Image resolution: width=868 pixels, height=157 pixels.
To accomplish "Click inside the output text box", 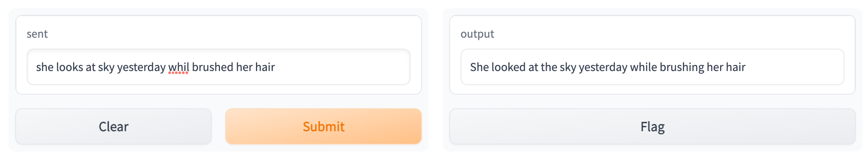I will coord(791,67).
